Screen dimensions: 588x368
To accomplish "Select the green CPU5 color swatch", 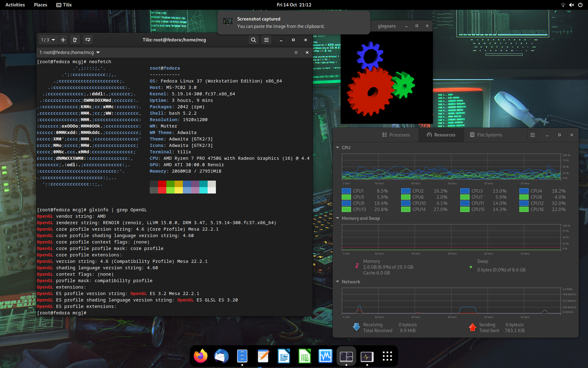I will pyautogui.click(x=346, y=196).
